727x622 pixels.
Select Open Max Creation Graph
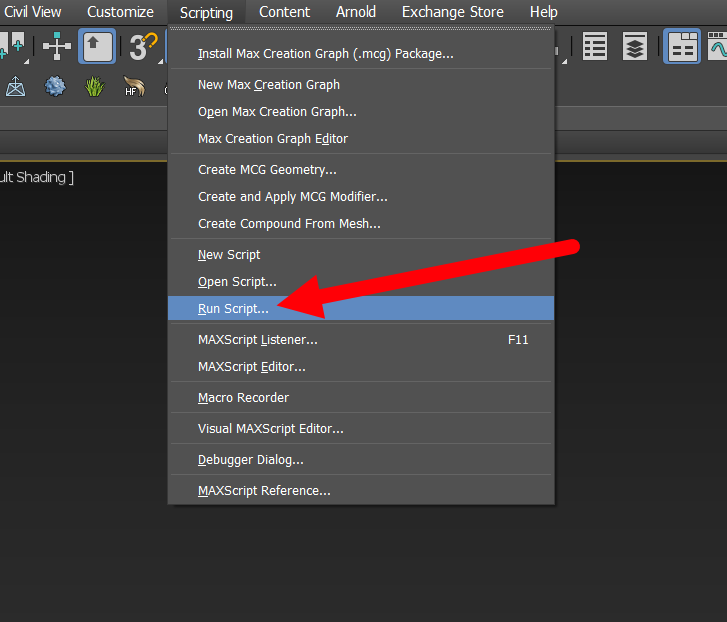361,112
